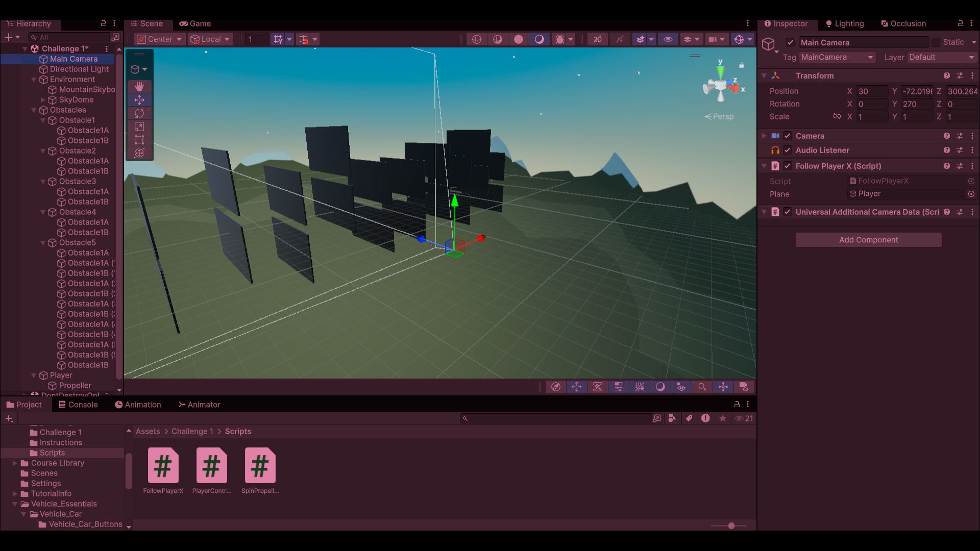980x551 pixels.
Task: Select the Rotate tool in scene toolbar
Action: click(x=139, y=113)
